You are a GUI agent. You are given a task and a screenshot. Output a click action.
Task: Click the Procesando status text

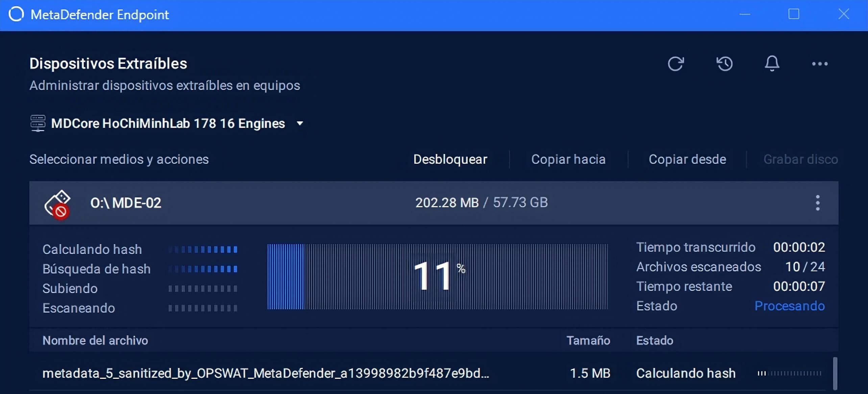pos(790,306)
